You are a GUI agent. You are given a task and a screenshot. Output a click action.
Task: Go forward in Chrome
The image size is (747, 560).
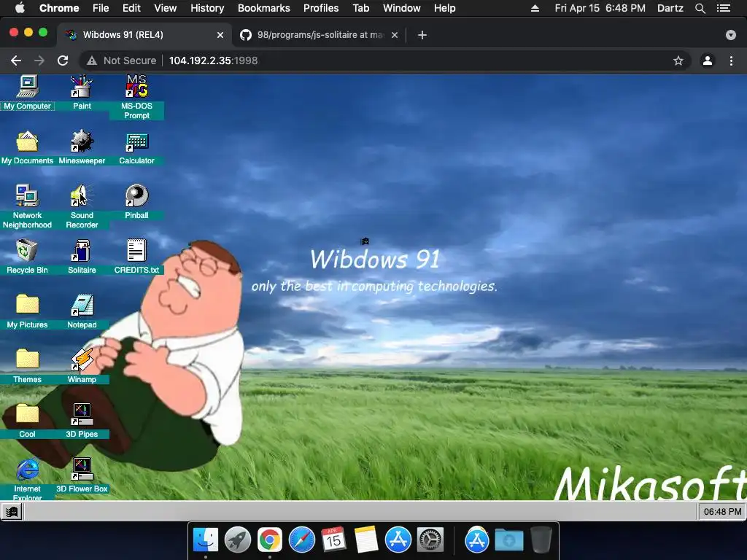coord(39,61)
